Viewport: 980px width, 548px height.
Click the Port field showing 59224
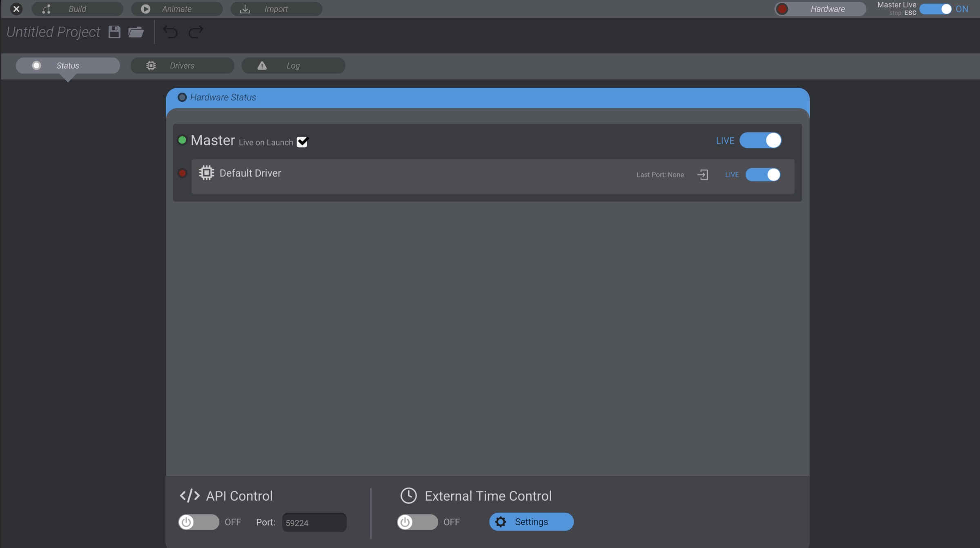click(x=314, y=522)
